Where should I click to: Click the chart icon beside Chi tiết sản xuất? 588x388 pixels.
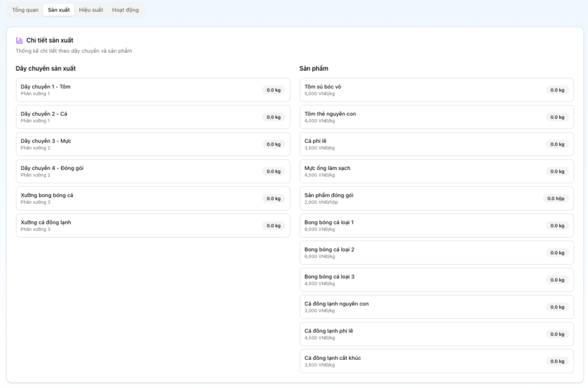tap(20, 40)
